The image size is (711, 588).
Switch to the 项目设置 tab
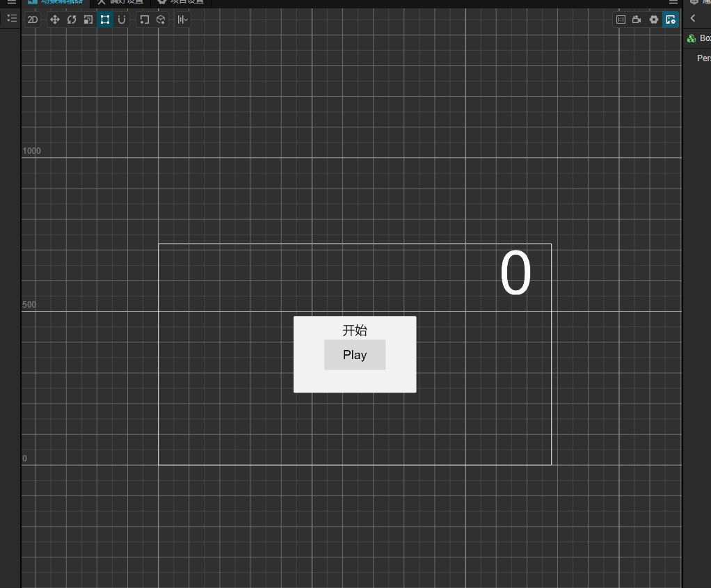tap(181, 2)
